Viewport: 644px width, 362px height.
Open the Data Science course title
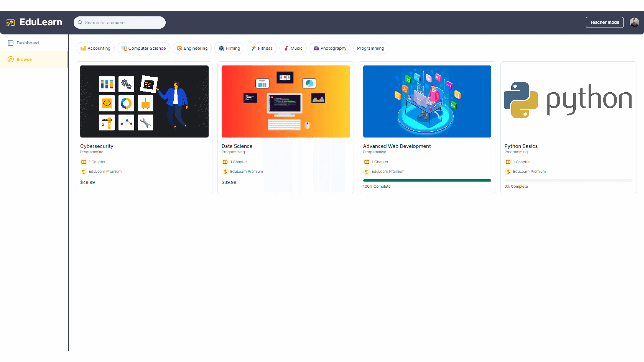click(237, 146)
